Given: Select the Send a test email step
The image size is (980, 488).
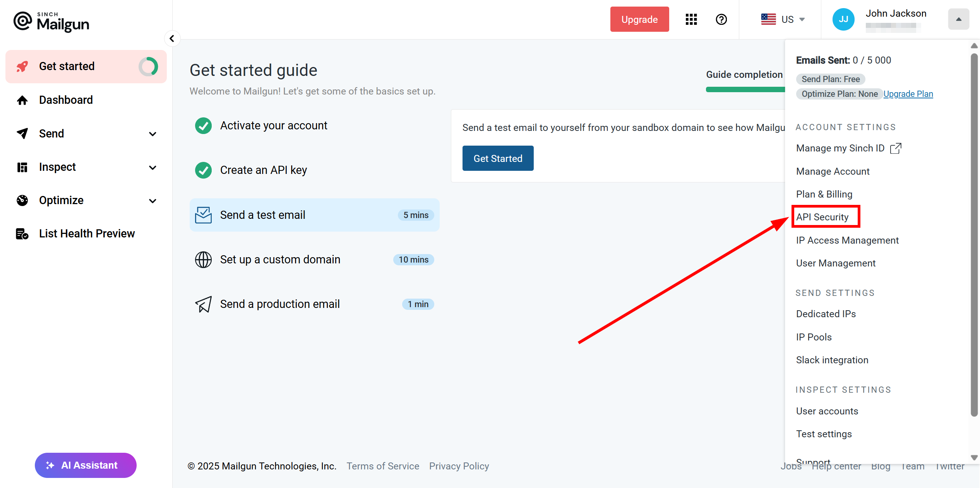Looking at the screenshot, I should pyautogui.click(x=314, y=215).
